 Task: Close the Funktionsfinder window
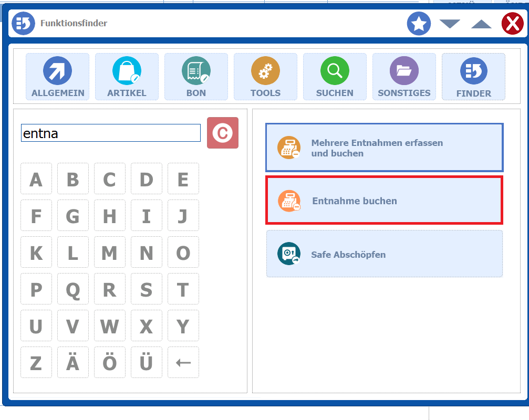[511, 24]
